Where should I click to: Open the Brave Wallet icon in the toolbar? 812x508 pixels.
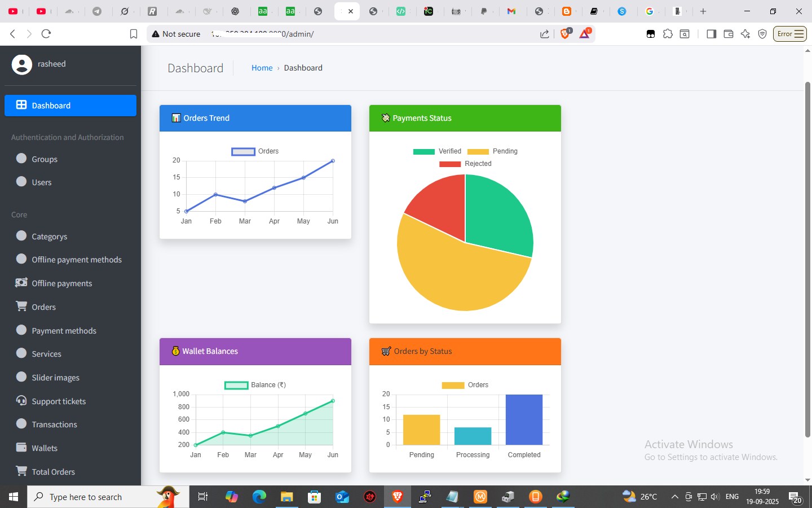coord(728,34)
